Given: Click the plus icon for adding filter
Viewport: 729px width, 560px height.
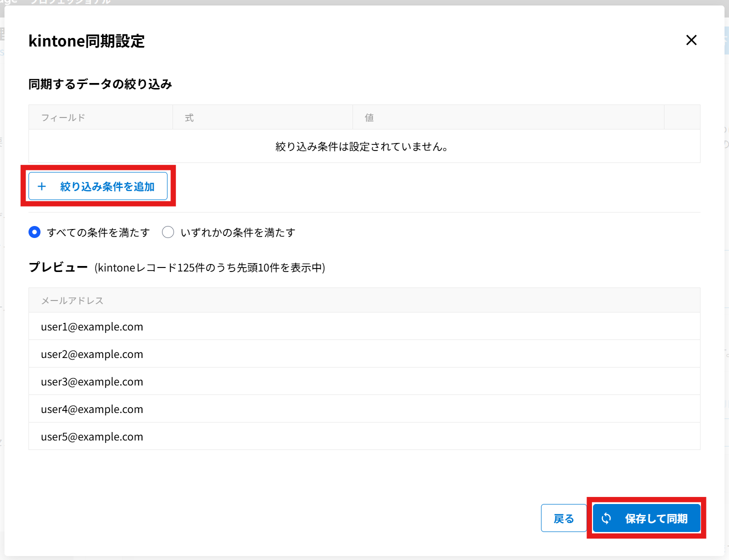Looking at the screenshot, I should coord(42,186).
